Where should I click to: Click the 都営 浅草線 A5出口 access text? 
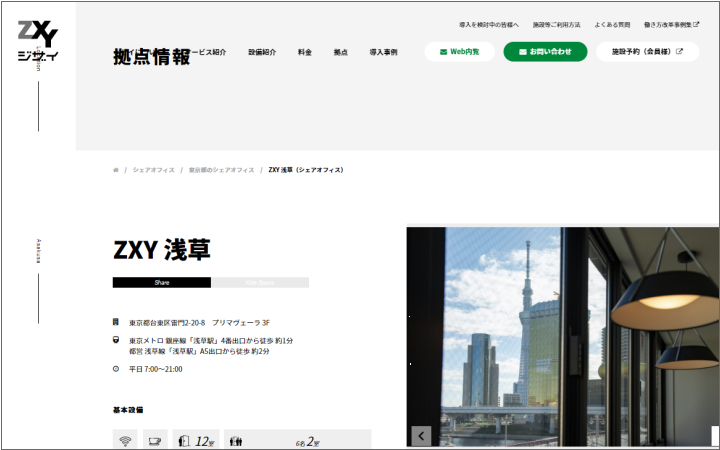pyautogui.click(x=199, y=351)
